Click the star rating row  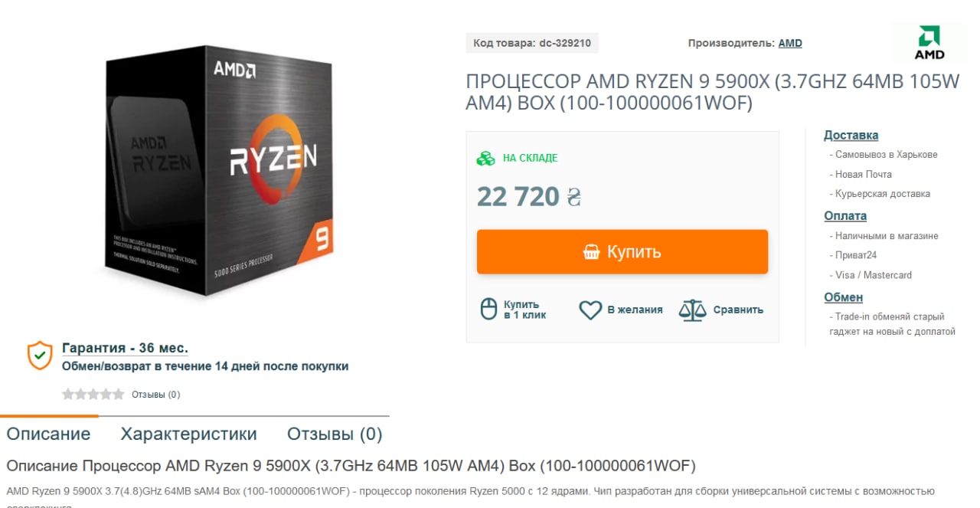pyautogui.click(x=93, y=395)
